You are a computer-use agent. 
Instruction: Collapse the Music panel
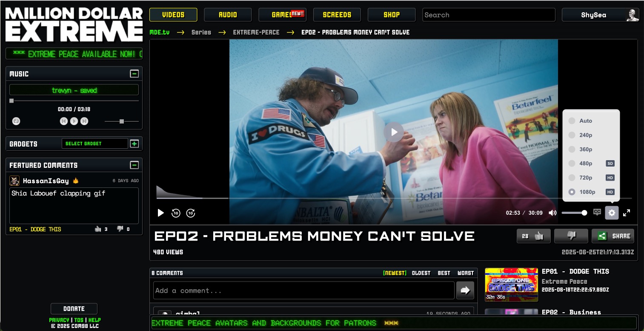click(x=134, y=74)
